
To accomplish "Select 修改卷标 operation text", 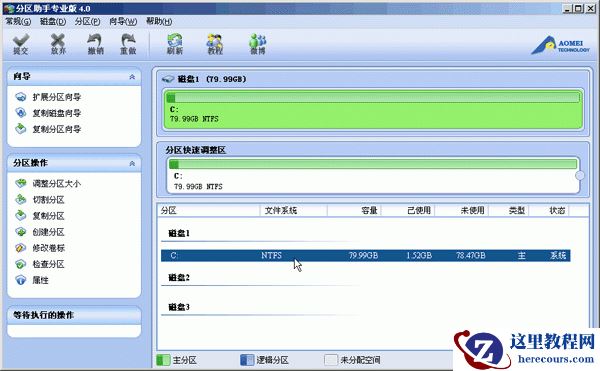I will (48, 248).
